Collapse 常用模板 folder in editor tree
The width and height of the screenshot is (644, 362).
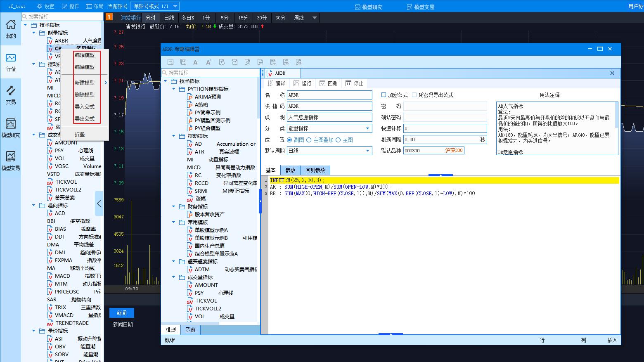pyautogui.click(x=173, y=222)
